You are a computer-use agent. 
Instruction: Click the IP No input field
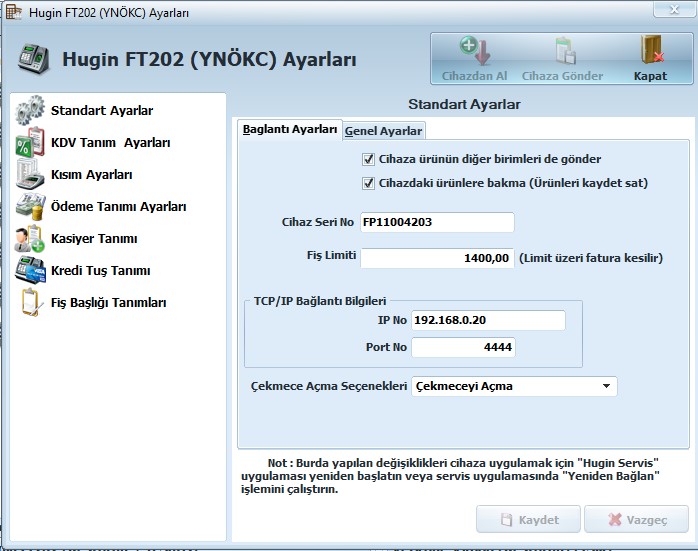coord(488,320)
